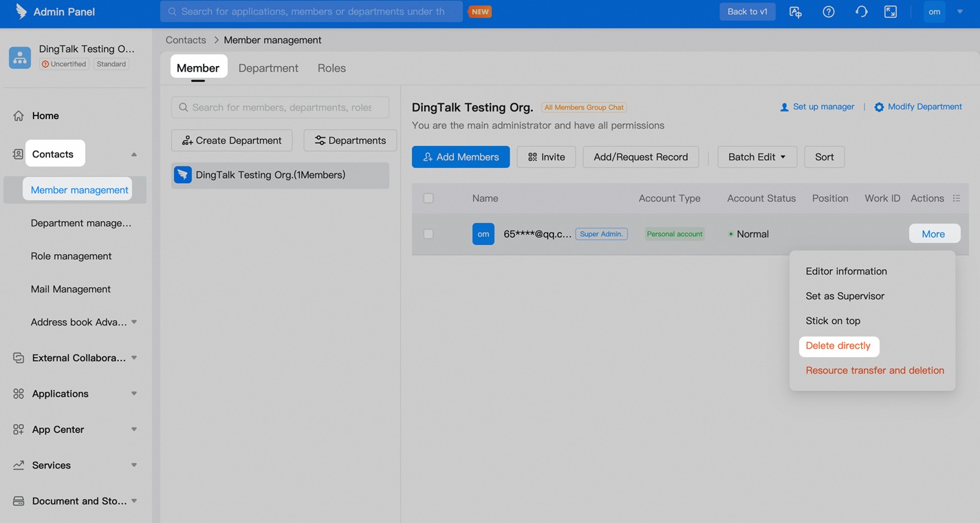Image resolution: width=980 pixels, height=523 pixels.
Task: Expand the App Center arrow
Action: coord(134,429)
